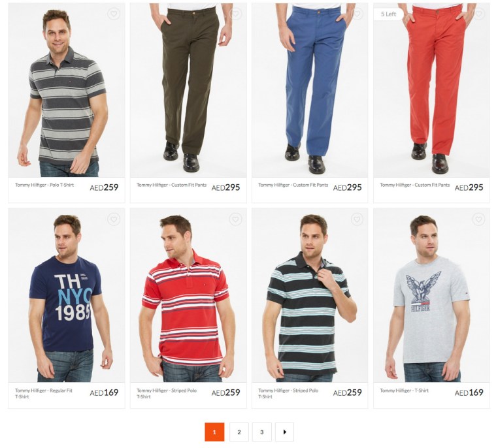Screen dimensions: 498x448
Task: Jump to page 3 of results
Action: pos(261,432)
